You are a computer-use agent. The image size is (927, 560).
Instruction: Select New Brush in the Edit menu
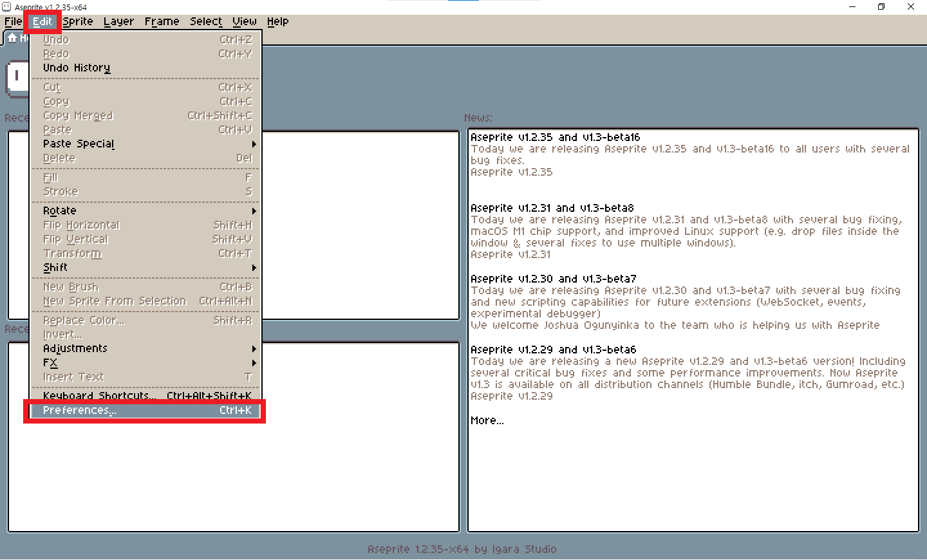(146, 286)
